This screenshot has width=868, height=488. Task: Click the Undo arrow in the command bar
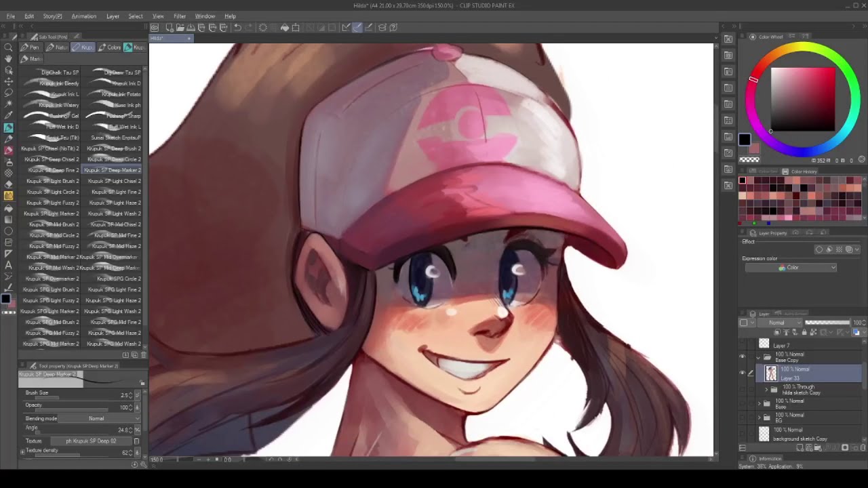237,28
